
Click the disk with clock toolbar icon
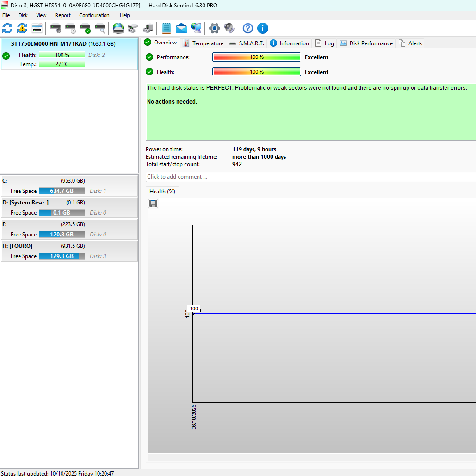70,28
